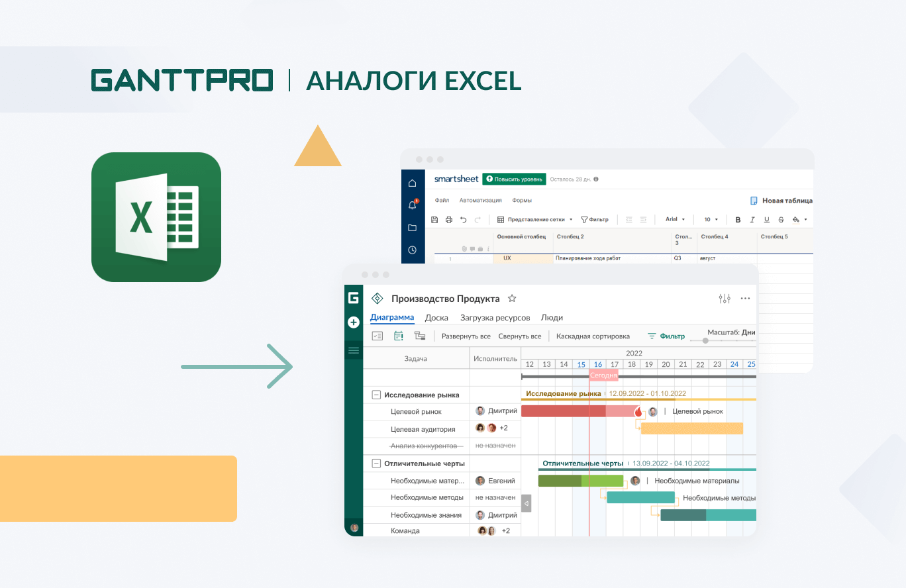Open the Автоматизация menu in Smartsheet
The width and height of the screenshot is (906, 588).
pos(480,200)
